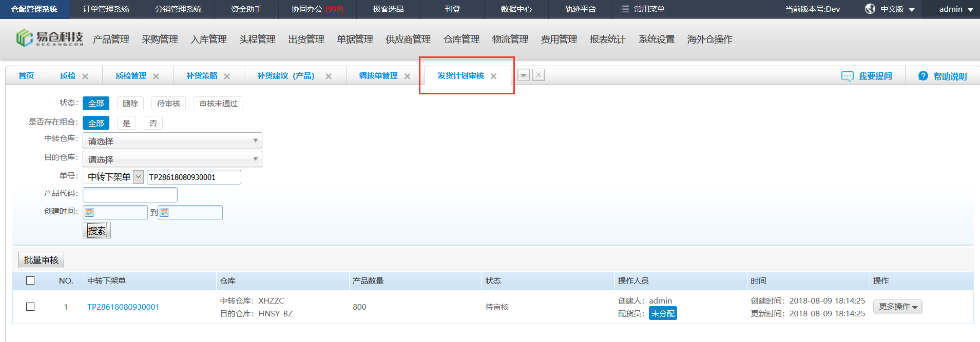Open order link TP28618080930001
Viewport: 980px width, 342px height.
click(x=123, y=307)
